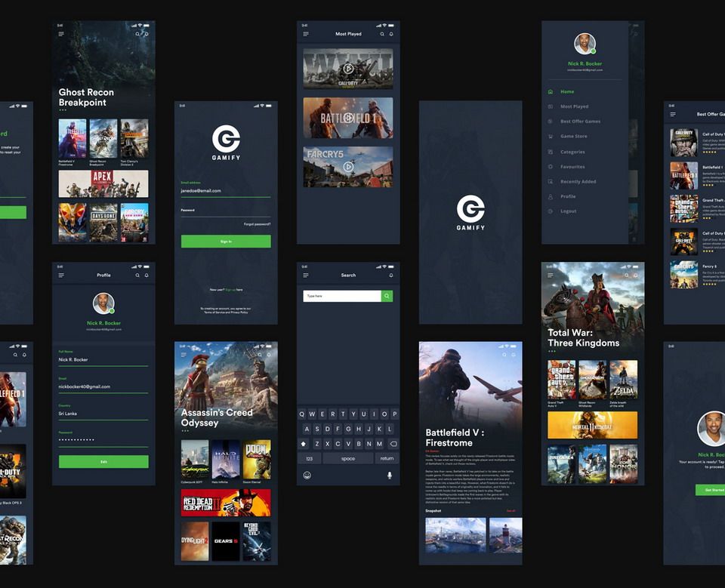Viewport: 725px width, 588px height.
Task: Tap backspace key on Search keyboard
Action: click(393, 444)
